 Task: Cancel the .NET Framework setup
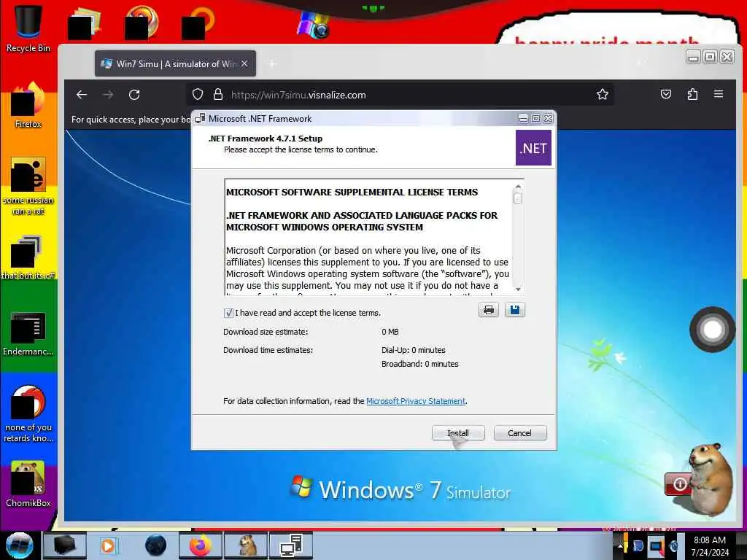coord(519,433)
